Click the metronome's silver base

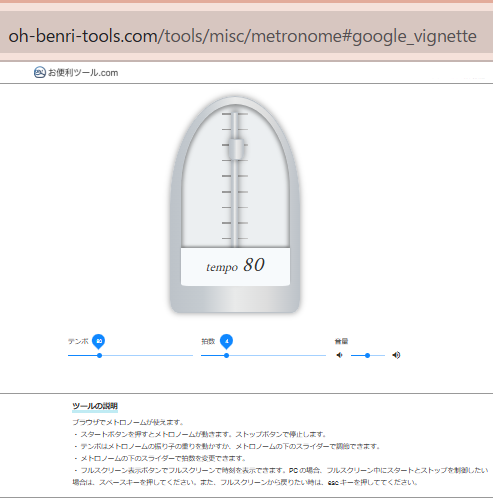click(x=235, y=300)
